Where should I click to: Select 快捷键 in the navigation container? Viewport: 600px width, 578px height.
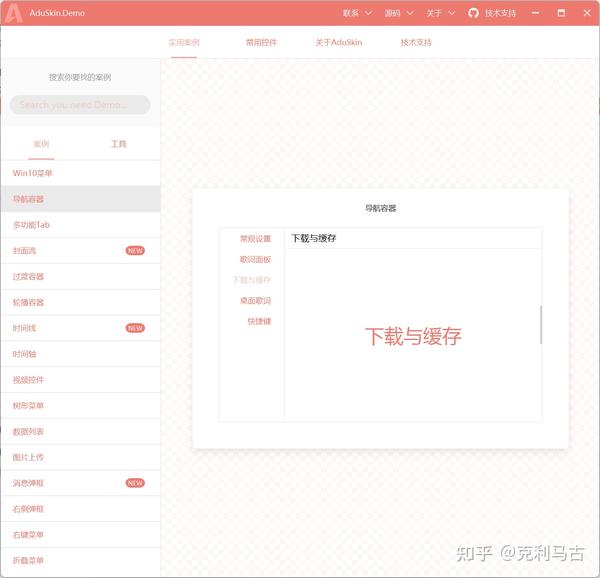(x=259, y=321)
